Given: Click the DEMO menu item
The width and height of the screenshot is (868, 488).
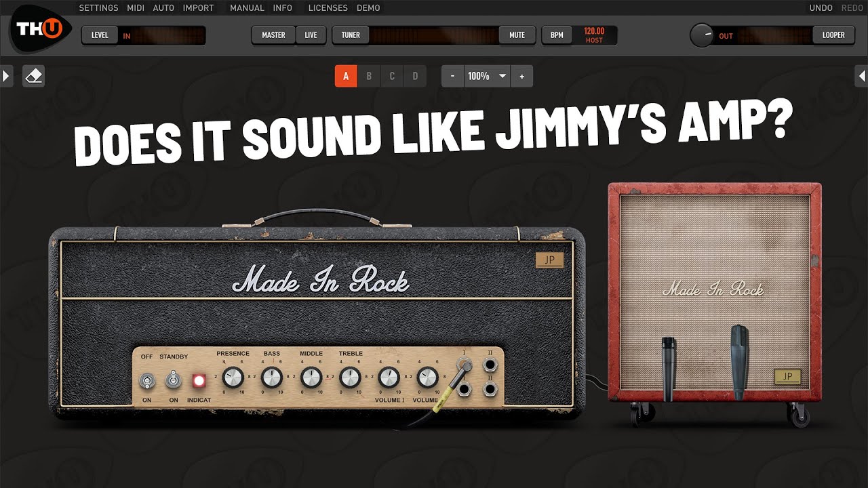Looking at the screenshot, I should 368,8.
